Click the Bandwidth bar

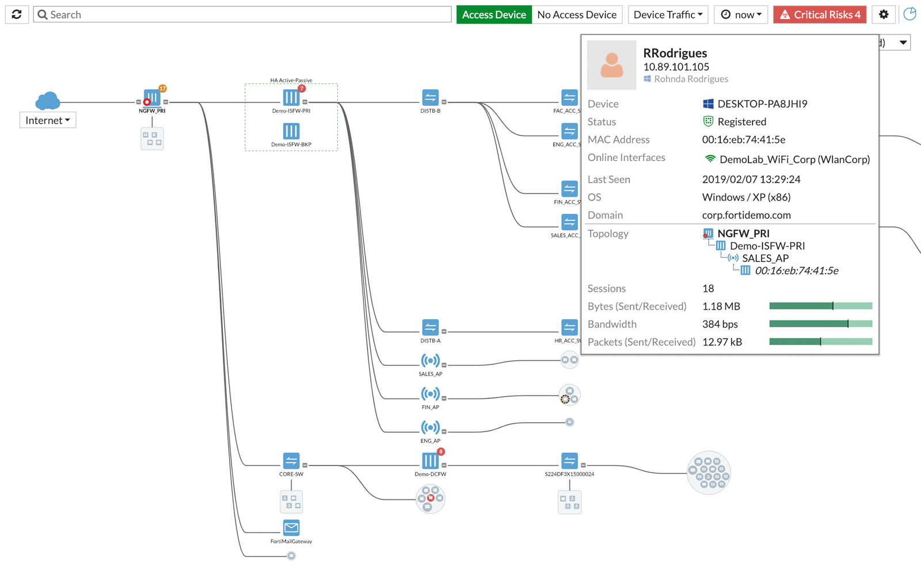pos(821,324)
